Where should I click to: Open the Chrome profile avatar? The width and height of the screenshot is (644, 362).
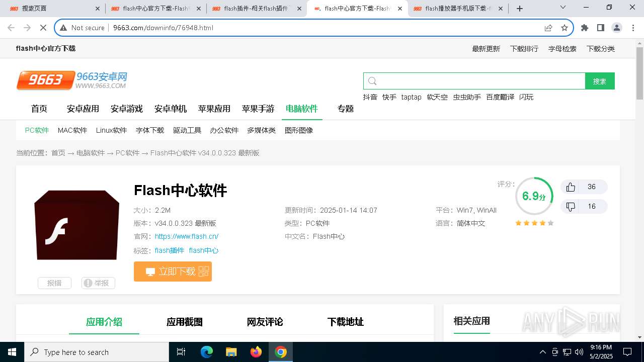click(x=617, y=28)
